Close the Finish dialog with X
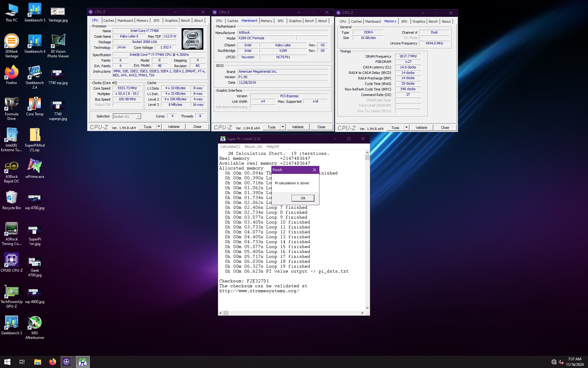 (314, 170)
